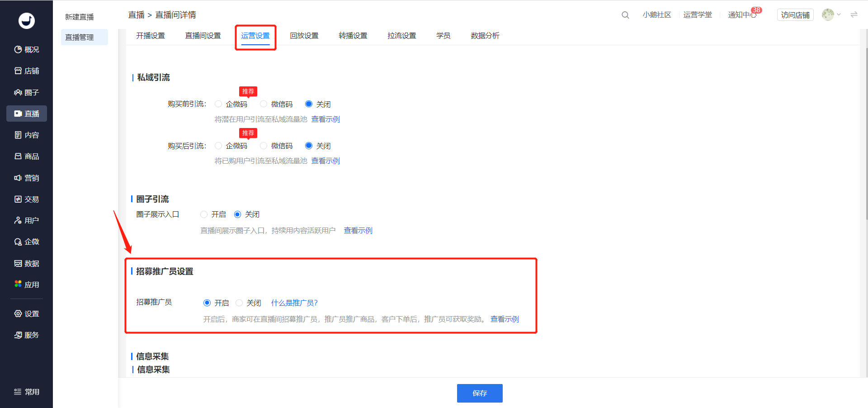Expand the 常用 menu at sidebar bottom
868x408 pixels.
tap(26, 392)
